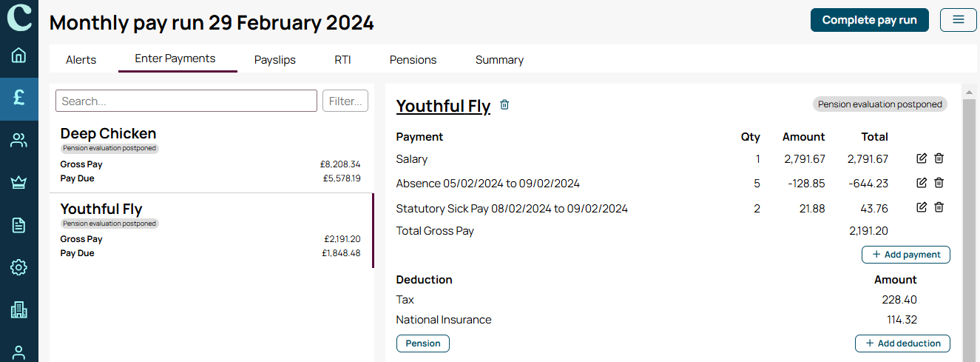This screenshot has width=980, height=362.
Task: Switch to the Payslips tab
Action: (275, 60)
